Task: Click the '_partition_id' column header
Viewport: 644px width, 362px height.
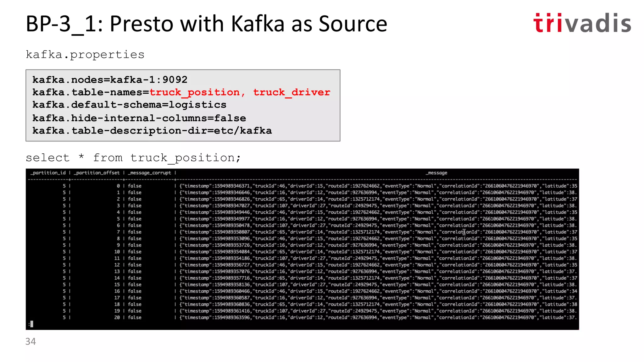Action: pyautogui.click(x=48, y=173)
